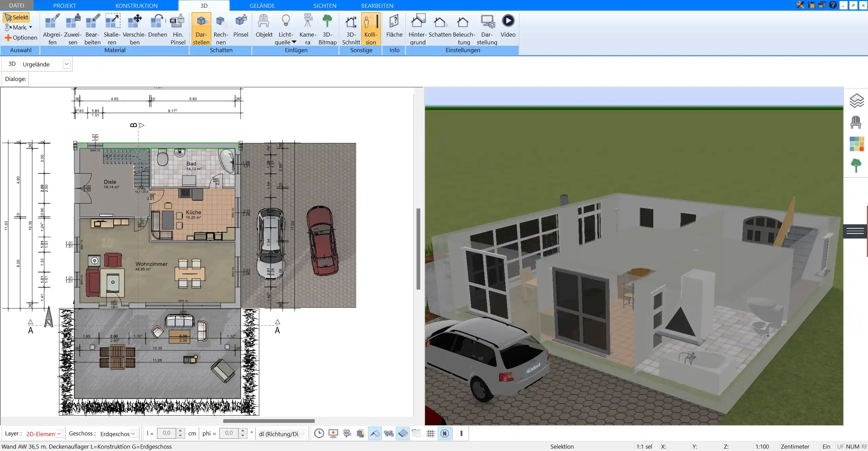Activate the Drehen material tool
This screenshot has height=451, width=868.
coord(157,26)
